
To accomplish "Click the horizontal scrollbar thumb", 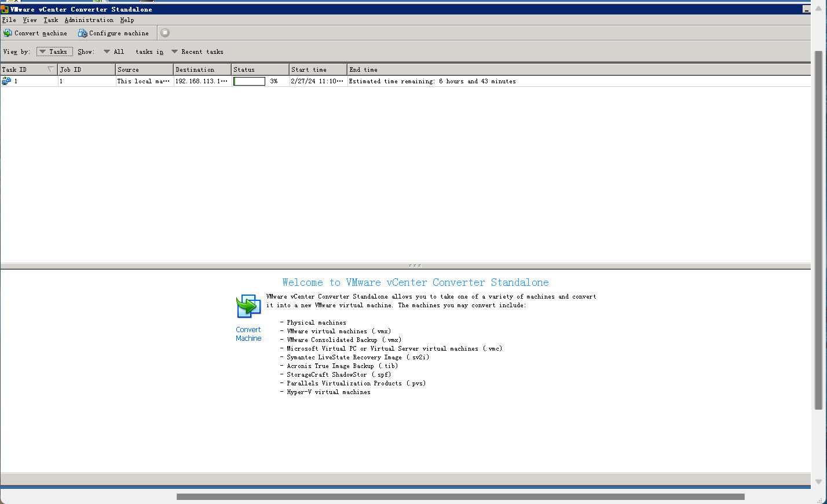I will (460, 496).
